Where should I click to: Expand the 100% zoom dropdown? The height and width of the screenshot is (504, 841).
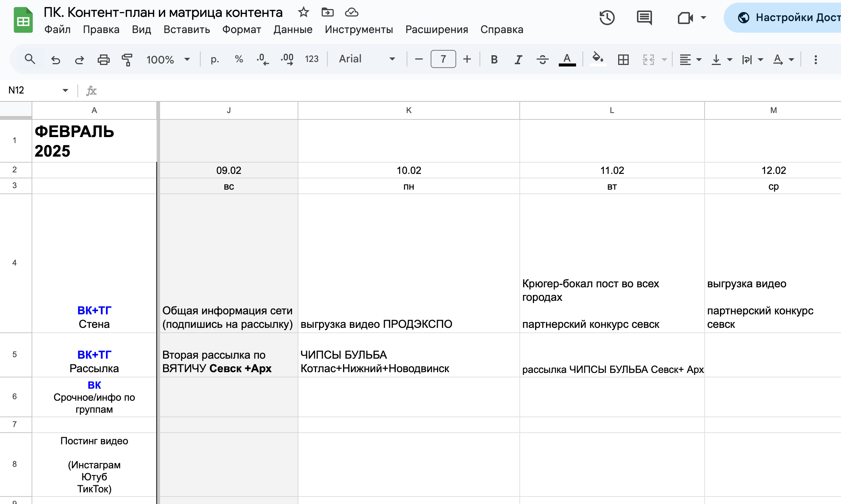click(168, 59)
